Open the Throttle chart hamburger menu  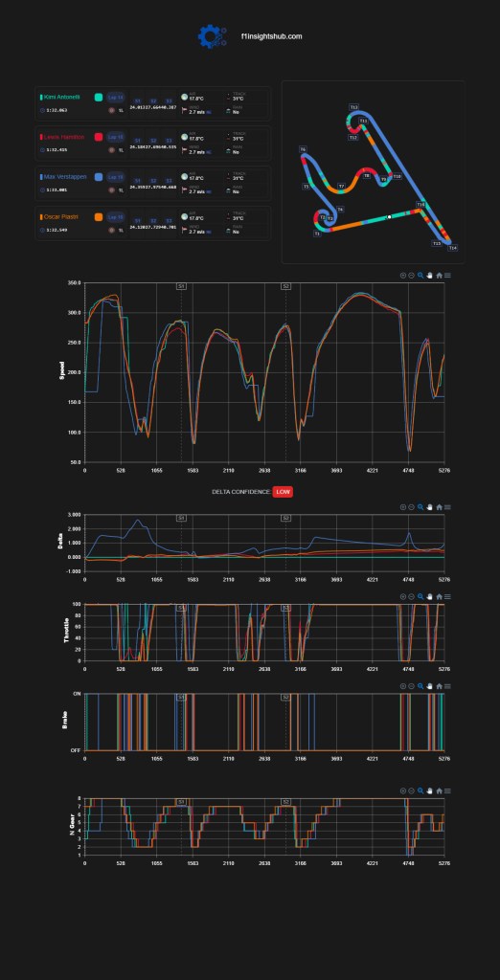tap(448, 596)
